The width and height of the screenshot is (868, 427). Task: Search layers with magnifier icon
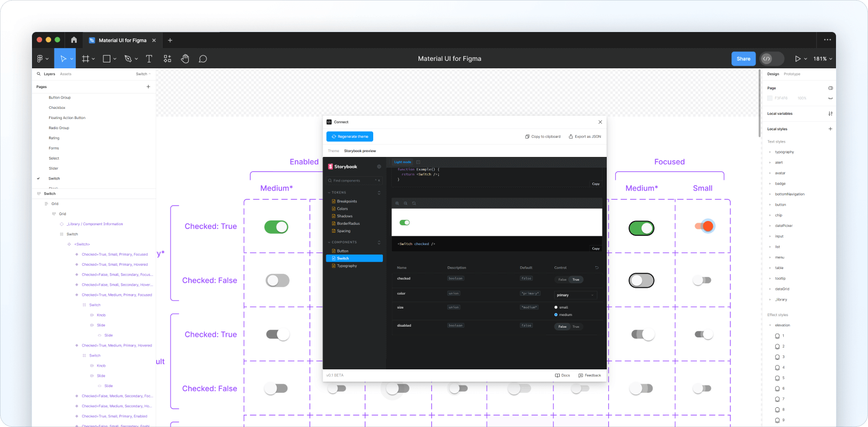click(x=38, y=74)
